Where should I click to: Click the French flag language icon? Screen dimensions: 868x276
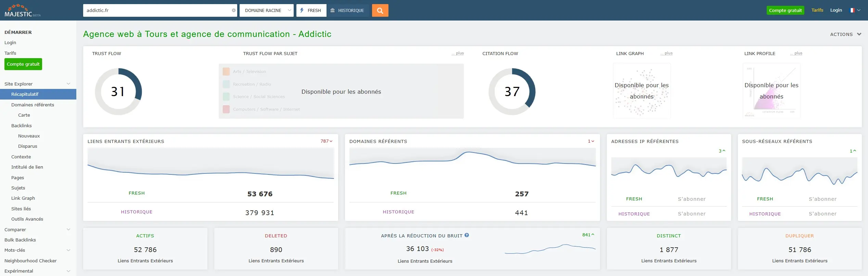pos(852,10)
